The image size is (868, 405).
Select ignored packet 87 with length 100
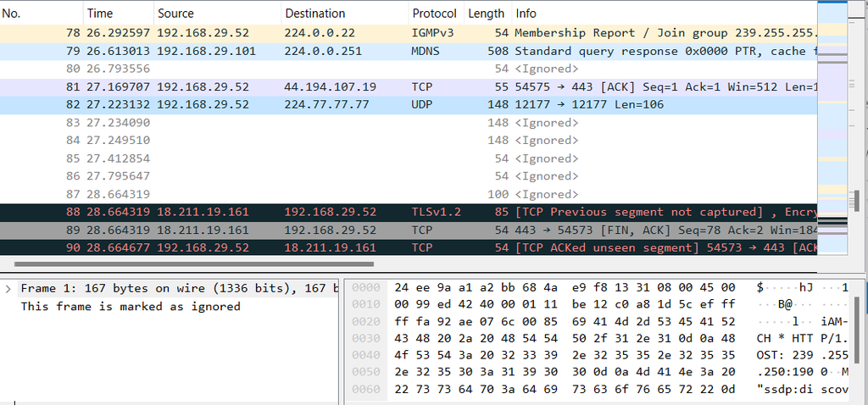(x=409, y=194)
